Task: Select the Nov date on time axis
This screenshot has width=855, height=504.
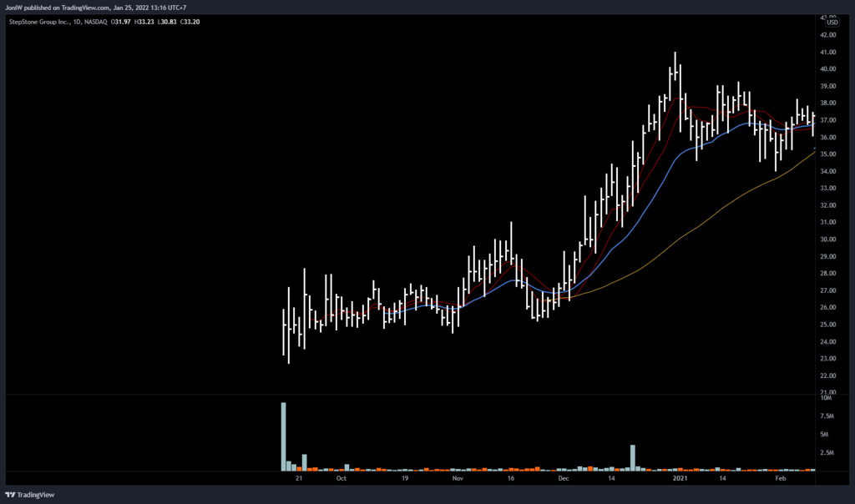Action: (x=457, y=479)
